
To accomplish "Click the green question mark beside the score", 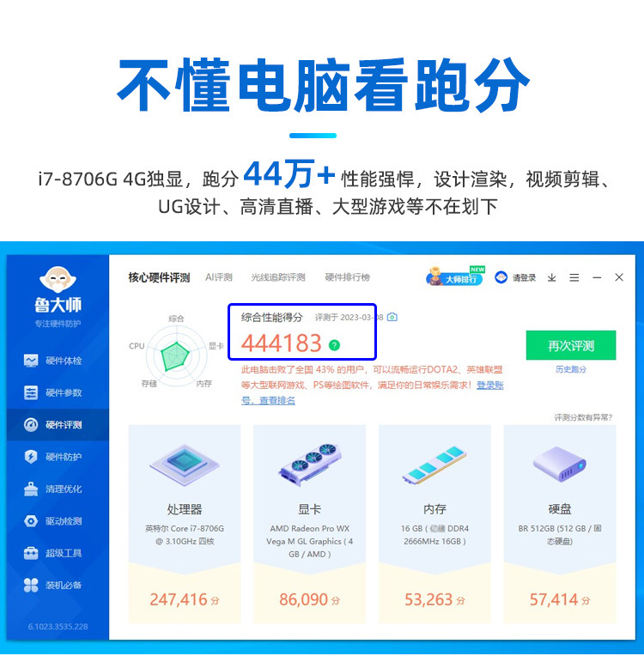I will [334, 345].
